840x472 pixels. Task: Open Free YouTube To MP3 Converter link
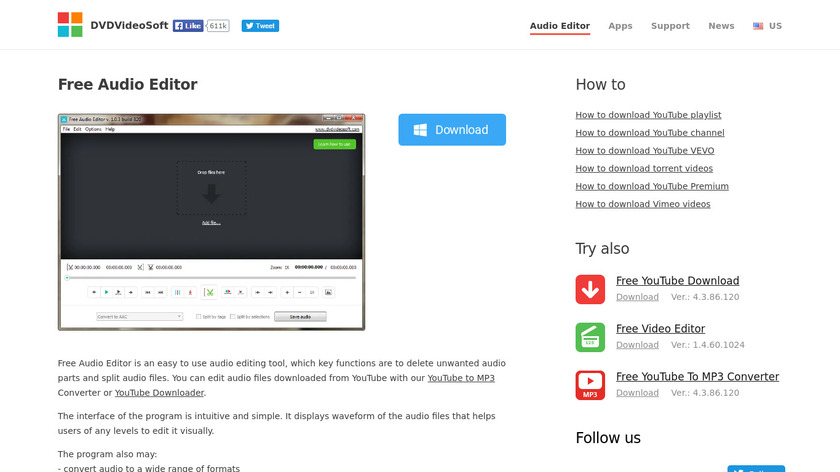698,377
